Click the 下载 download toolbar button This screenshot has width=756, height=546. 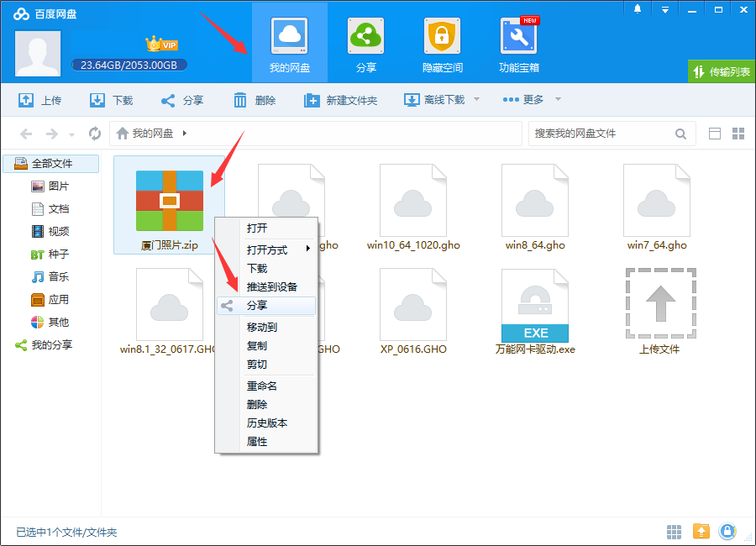pyautogui.click(x=112, y=100)
